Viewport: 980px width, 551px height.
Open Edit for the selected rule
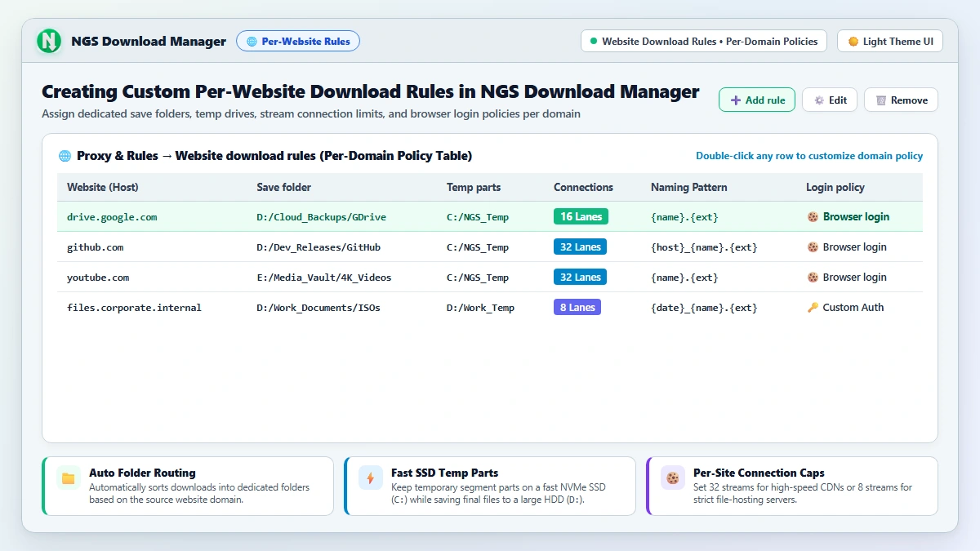click(x=830, y=100)
